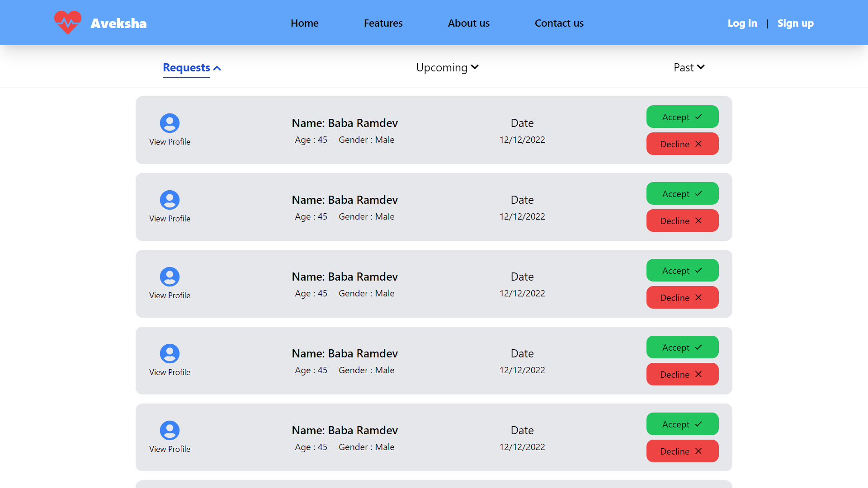Image resolution: width=868 pixels, height=488 pixels.
Task: Open the Home menu item
Action: coord(304,23)
